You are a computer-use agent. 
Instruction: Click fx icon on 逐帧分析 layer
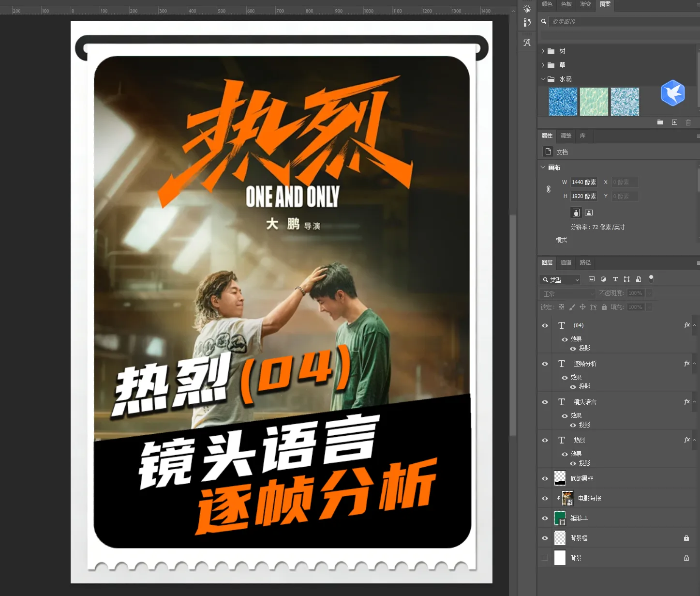[687, 364]
